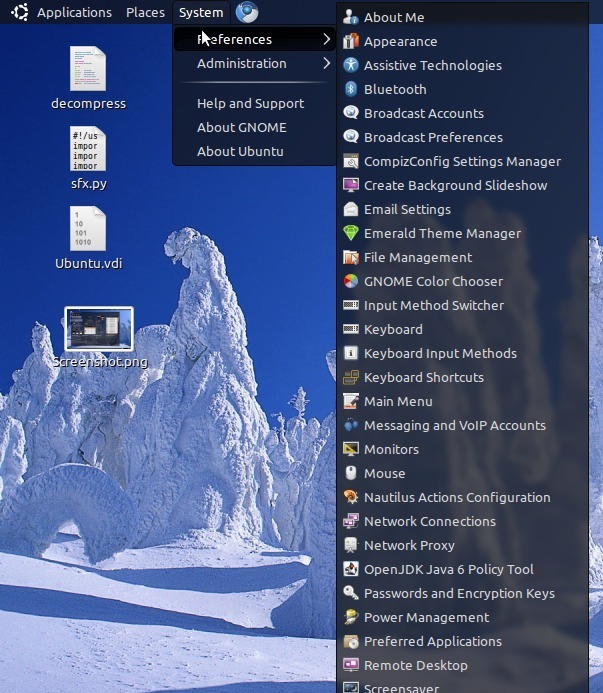Click the Assistive Technologies accessibility icon
Viewport: 603px width, 693px height.
(x=351, y=65)
